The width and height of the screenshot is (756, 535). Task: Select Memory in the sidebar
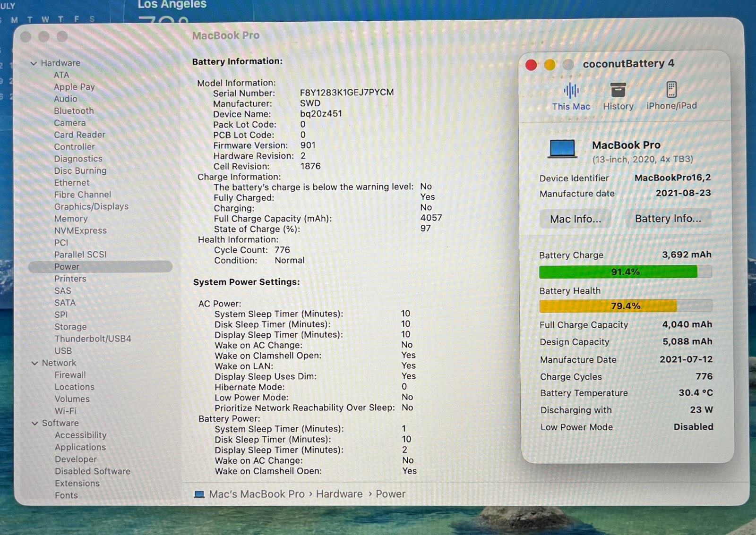coord(71,219)
